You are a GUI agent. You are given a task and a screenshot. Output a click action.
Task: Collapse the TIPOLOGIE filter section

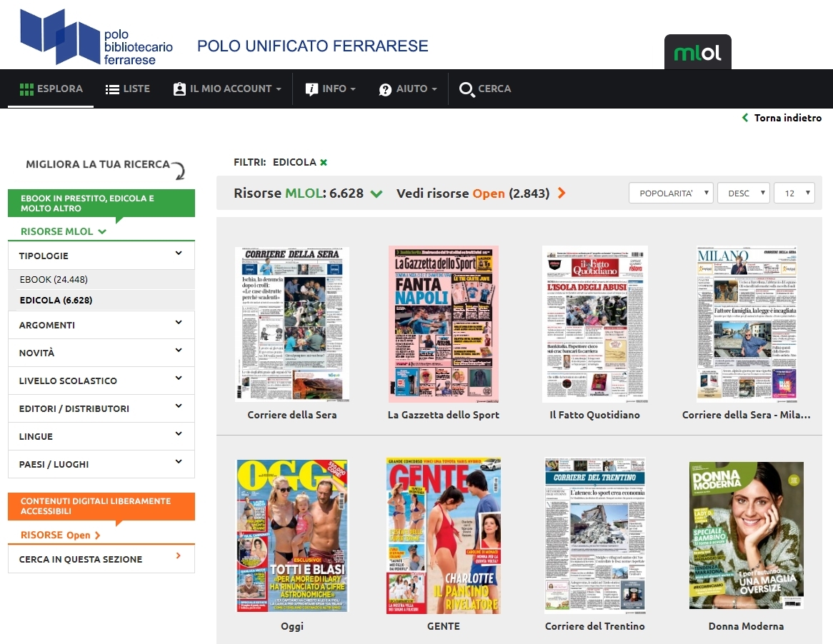[x=101, y=256]
